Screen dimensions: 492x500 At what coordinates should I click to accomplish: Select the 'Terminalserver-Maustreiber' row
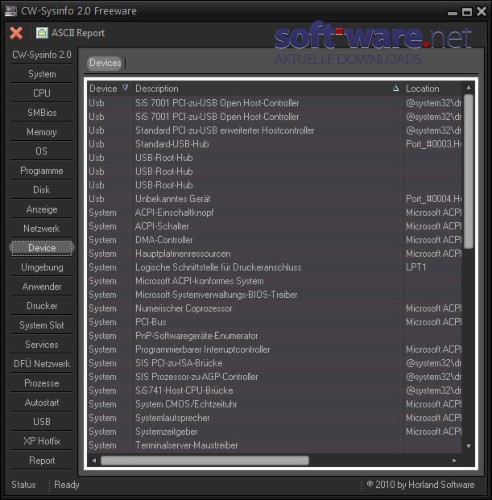pos(275,445)
